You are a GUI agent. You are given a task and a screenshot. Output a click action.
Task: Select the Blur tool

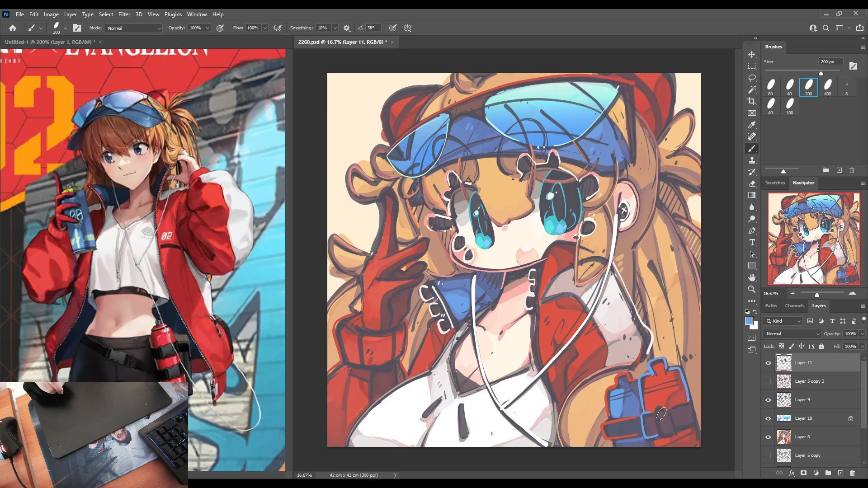(x=752, y=207)
